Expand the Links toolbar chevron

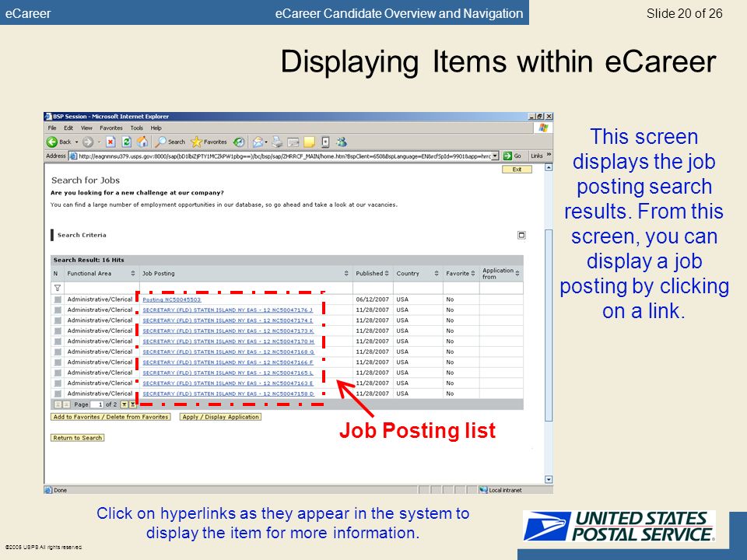pos(549,156)
